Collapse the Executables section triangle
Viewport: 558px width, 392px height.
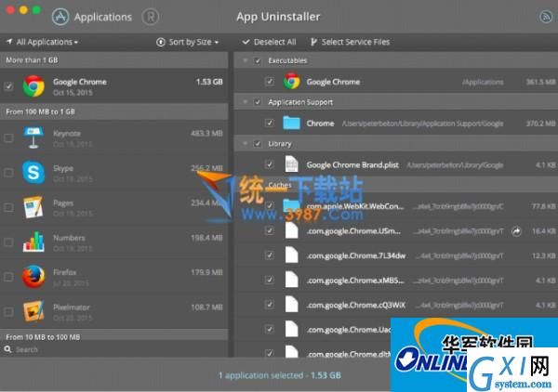(x=245, y=60)
